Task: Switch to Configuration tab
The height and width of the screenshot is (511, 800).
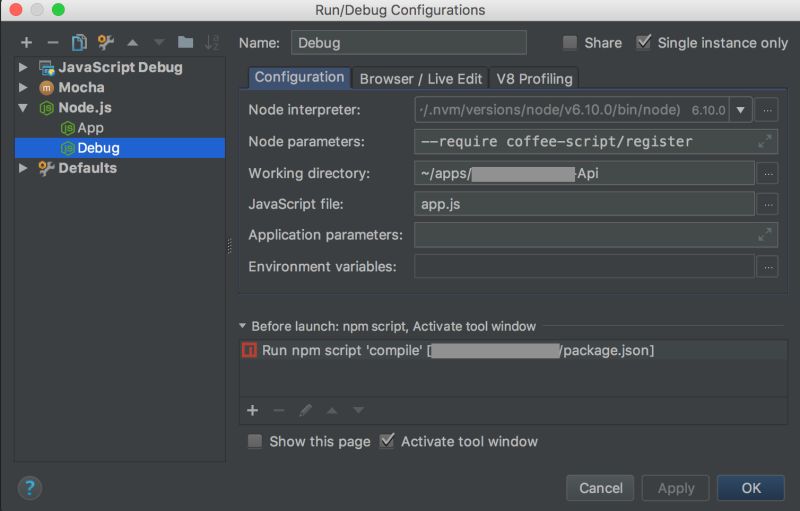Action: tap(299, 78)
